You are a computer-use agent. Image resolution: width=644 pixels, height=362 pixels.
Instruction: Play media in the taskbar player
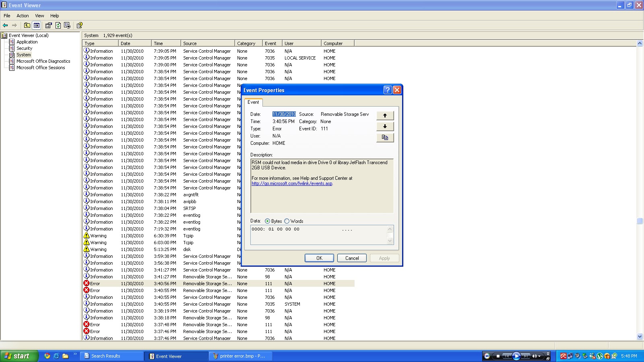tap(516, 356)
